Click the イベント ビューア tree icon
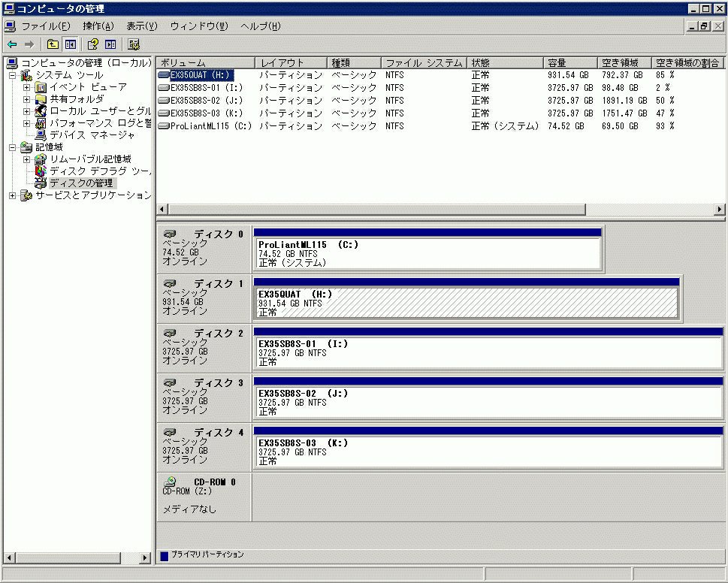728x583 pixels. pyautogui.click(x=41, y=87)
